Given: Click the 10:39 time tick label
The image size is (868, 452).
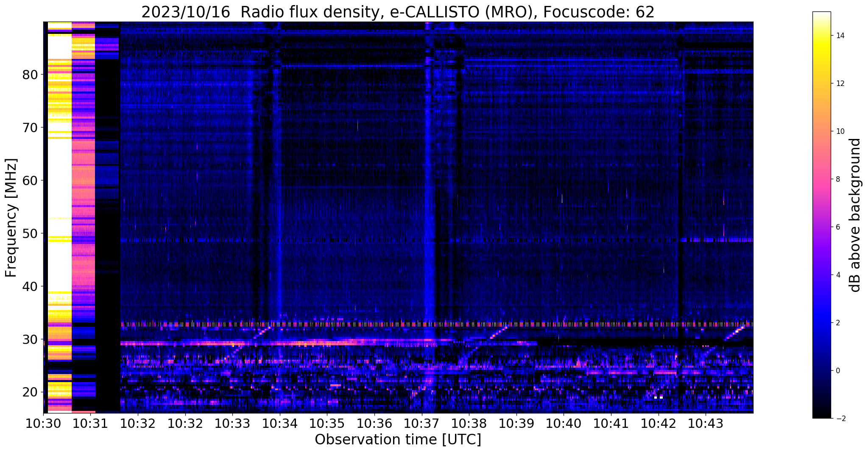Looking at the screenshot, I should pyautogui.click(x=516, y=423).
